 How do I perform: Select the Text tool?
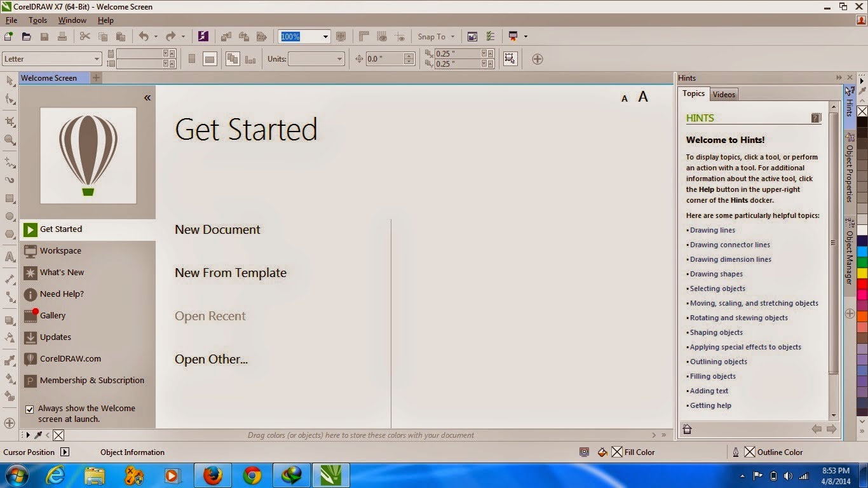click(x=9, y=256)
